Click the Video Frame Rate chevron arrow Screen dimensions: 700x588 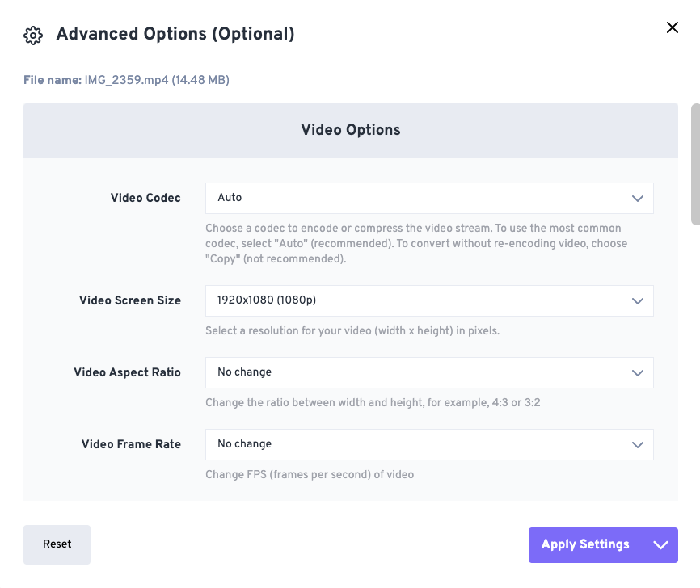click(x=638, y=445)
